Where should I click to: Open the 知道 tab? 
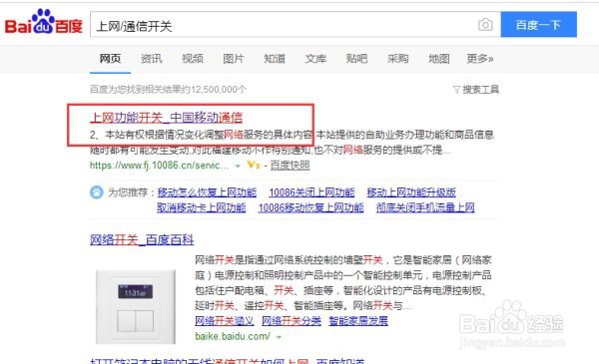tap(275, 59)
